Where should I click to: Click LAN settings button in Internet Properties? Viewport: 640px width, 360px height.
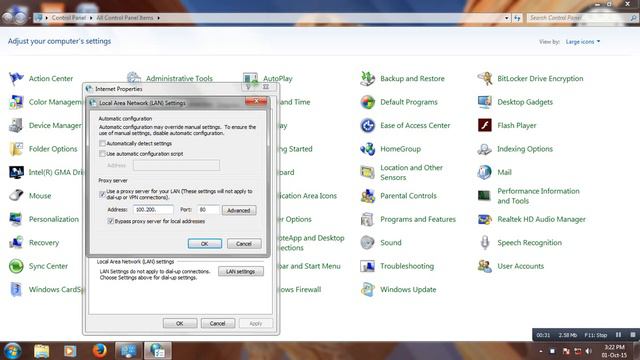point(240,271)
